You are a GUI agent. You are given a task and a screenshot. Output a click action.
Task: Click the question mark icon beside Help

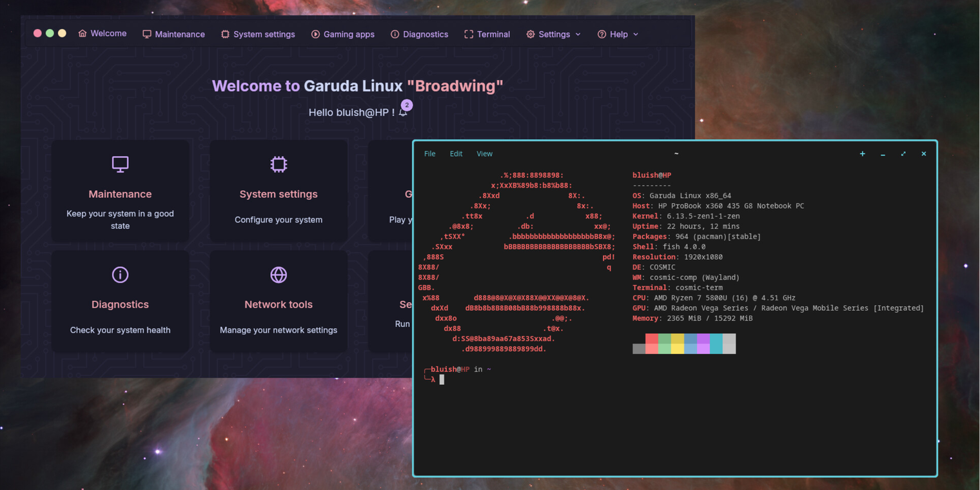point(601,34)
